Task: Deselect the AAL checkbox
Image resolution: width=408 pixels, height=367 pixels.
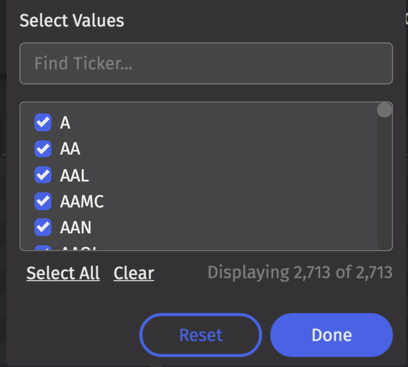Action: pyautogui.click(x=43, y=175)
